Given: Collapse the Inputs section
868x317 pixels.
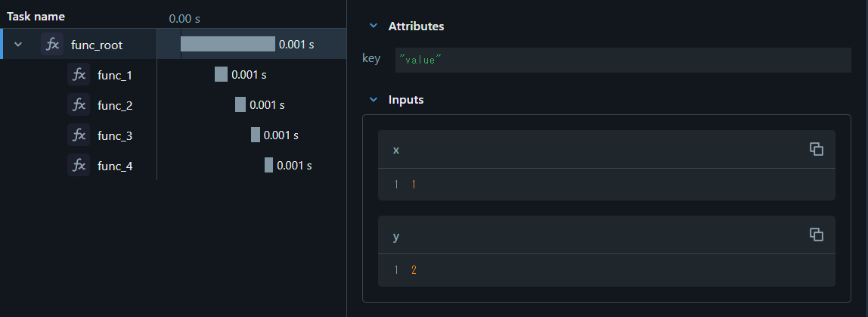Looking at the screenshot, I should pyautogui.click(x=373, y=100).
